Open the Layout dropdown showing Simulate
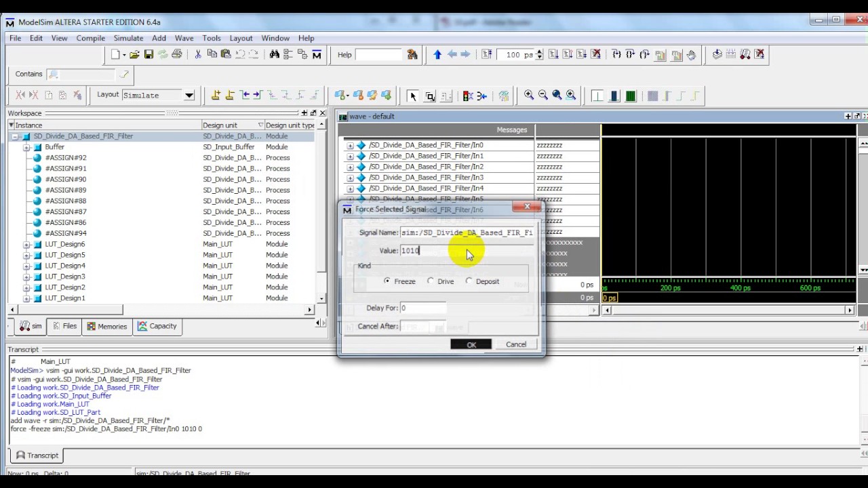This screenshot has height=488, width=868. pyautogui.click(x=189, y=96)
